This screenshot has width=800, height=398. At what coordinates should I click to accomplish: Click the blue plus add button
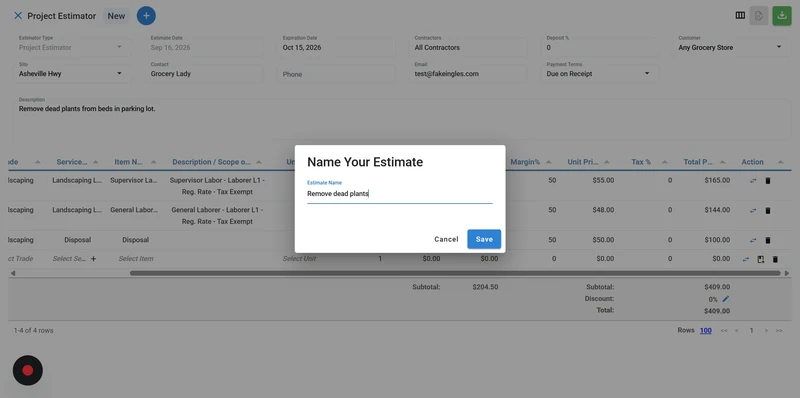click(x=146, y=16)
